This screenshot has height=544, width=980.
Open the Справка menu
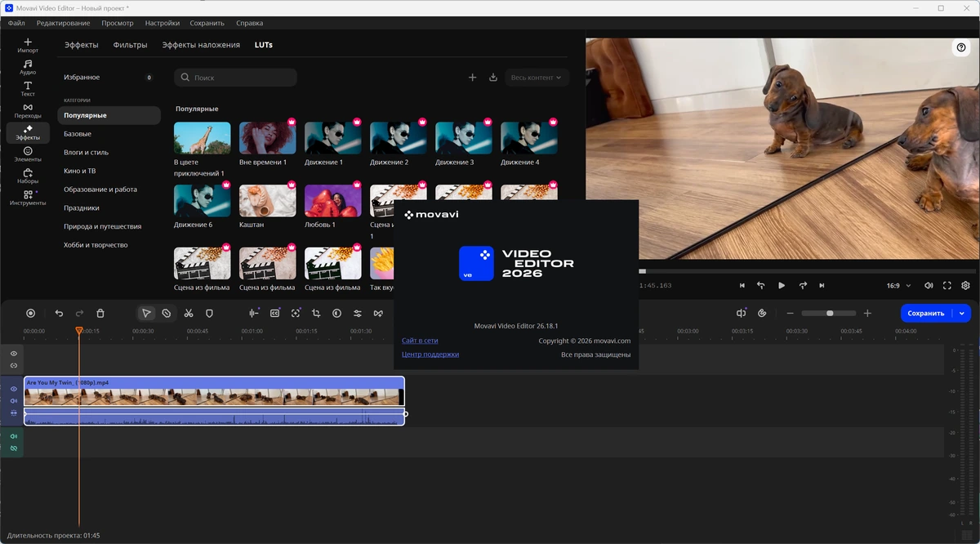249,23
